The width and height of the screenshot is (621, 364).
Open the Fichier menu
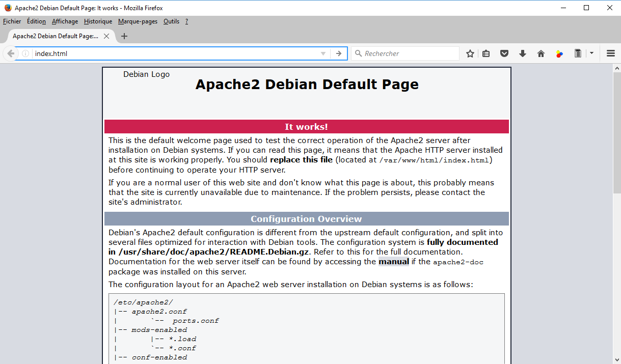point(12,21)
